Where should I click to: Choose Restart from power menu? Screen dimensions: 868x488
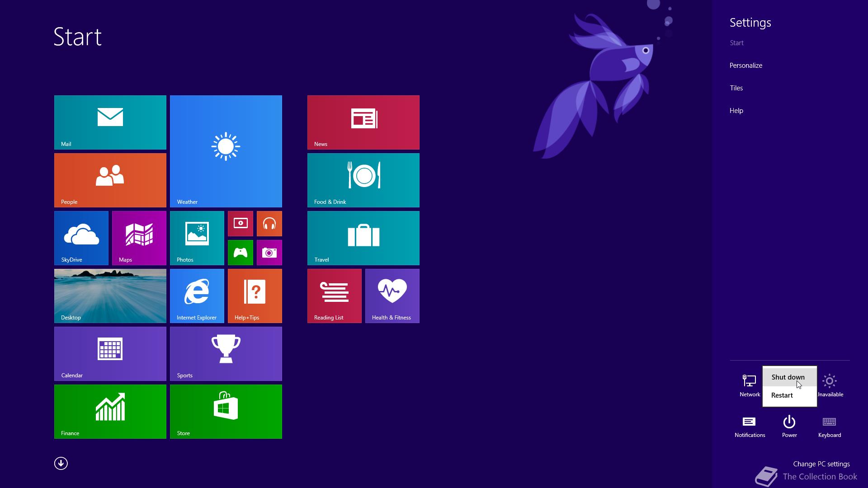(x=790, y=395)
